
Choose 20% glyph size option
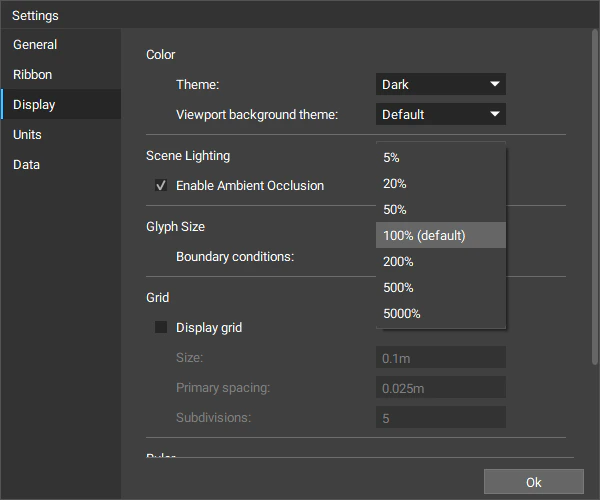tap(440, 183)
